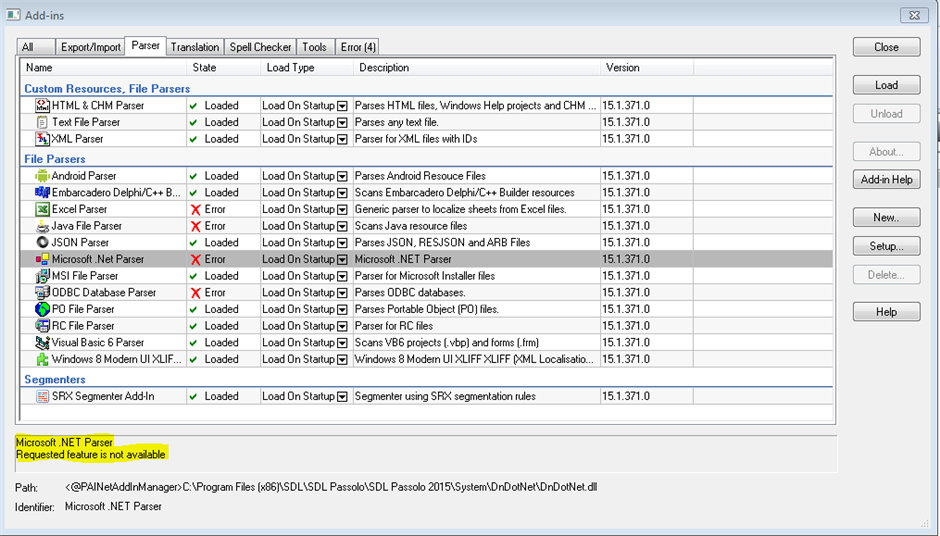Click the red error X for Java File Parser
Viewport: 940px width, 536px height.
195,227
